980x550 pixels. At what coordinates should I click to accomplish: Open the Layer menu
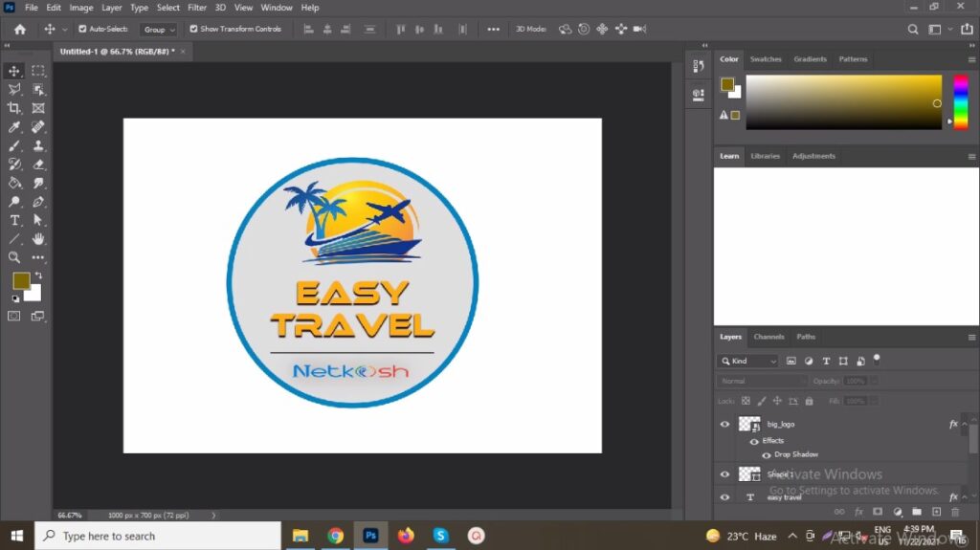(112, 8)
